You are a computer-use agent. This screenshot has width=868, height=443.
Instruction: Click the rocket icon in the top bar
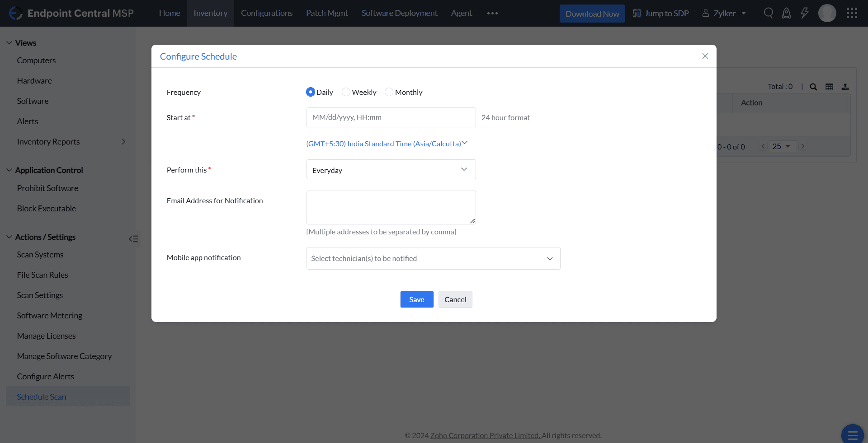pos(786,13)
